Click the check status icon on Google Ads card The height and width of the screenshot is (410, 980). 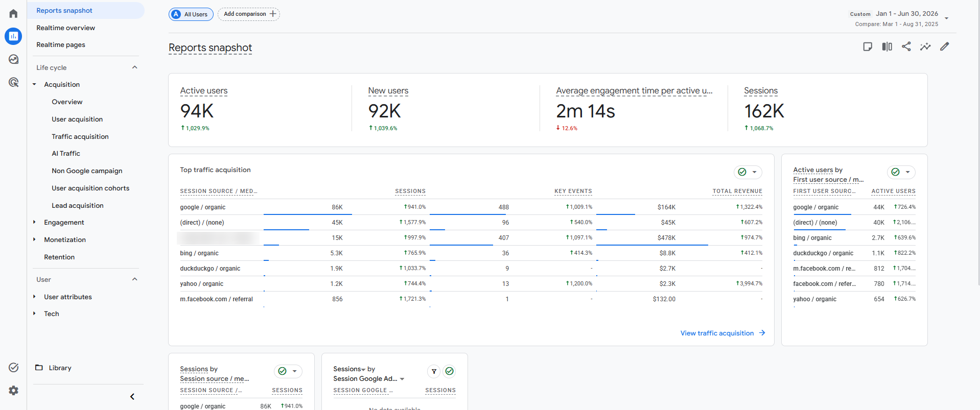pos(449,371)
